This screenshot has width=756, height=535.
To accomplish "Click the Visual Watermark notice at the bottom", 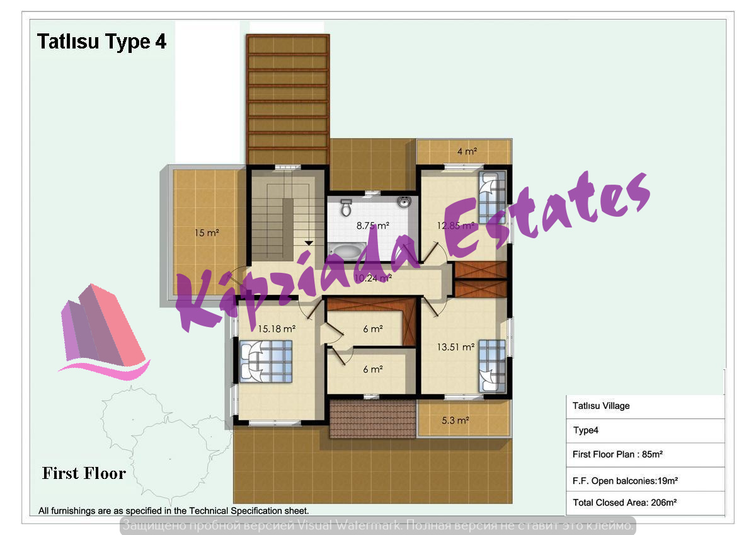I will pos(377,526).
